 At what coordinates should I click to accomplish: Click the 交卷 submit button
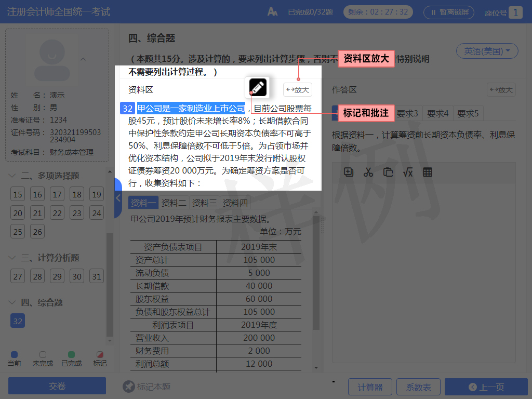point(57,387)
